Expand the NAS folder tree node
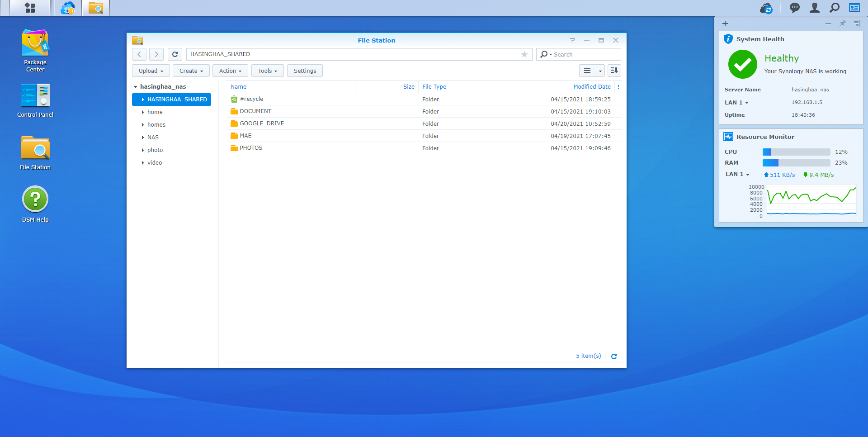The width and height of the screenshot is (868, 437). click(x=143, y=138)
